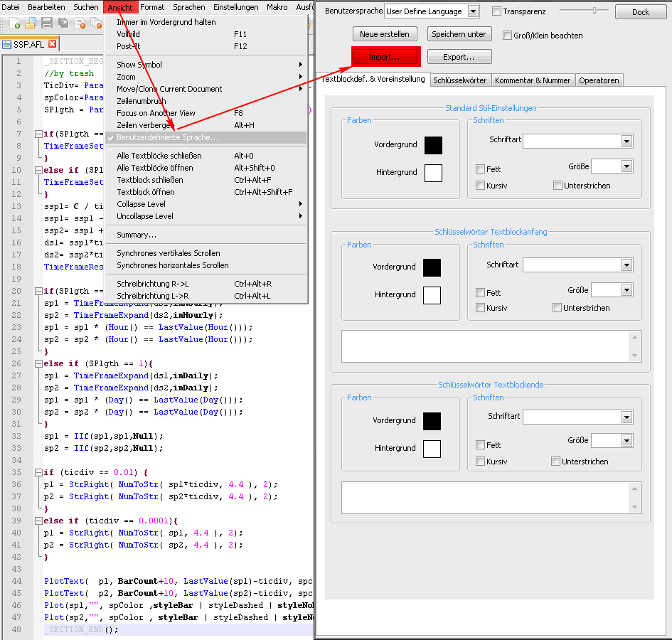This screenshot has height=640, width=672.
Task: Close the SSP.AFL tab with red X
Action: pyautogui.click(x=52, y=44)
